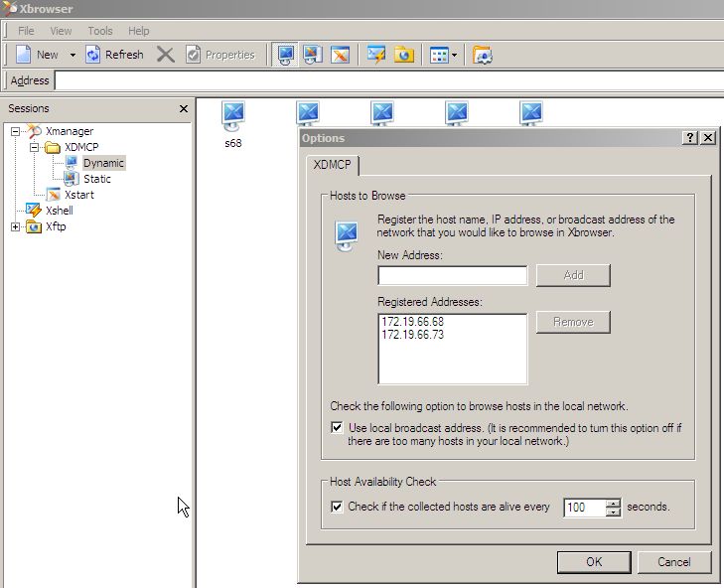Click the Delete X toolbar icon
Viewport: 724px width, 588px height.
click(x=165, y=55)
